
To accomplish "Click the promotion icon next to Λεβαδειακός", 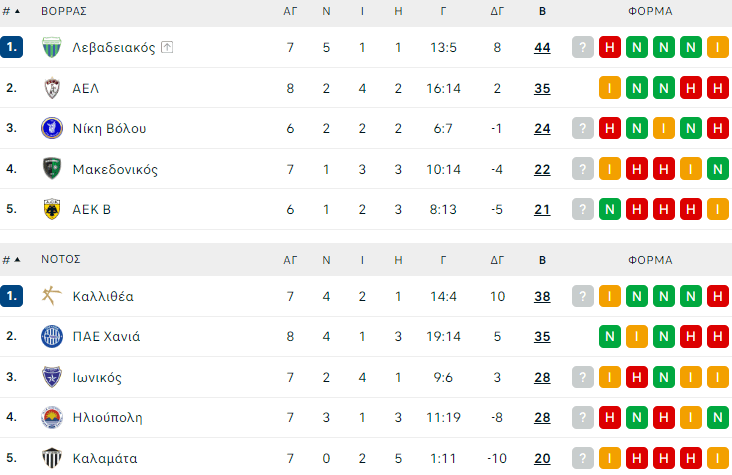I will pos(167,48).
